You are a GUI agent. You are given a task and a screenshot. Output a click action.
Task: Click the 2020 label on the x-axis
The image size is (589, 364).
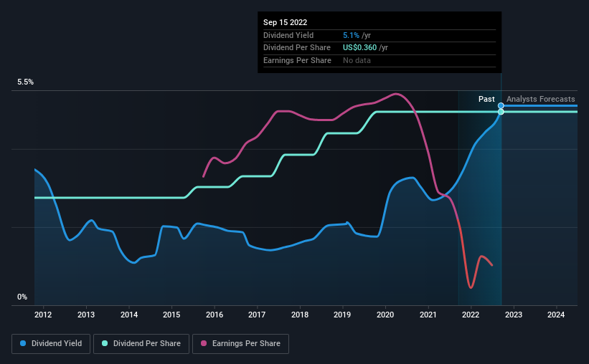click(385, 315)
